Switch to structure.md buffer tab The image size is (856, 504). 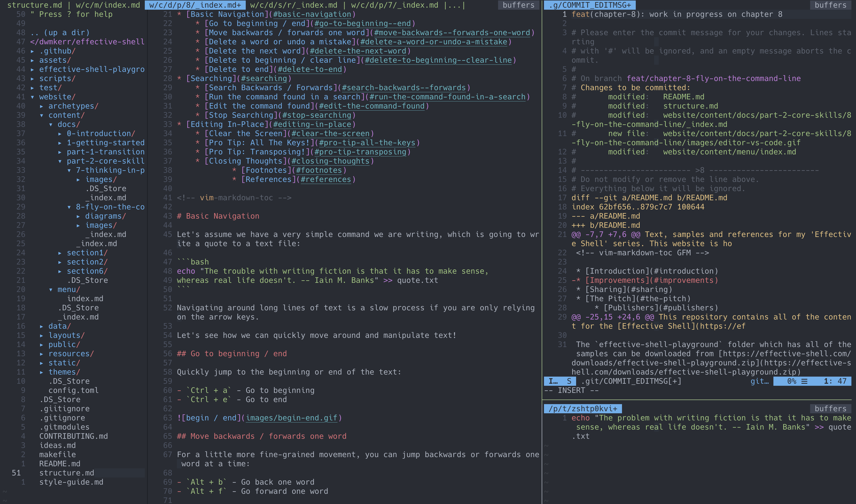point(35,5)
